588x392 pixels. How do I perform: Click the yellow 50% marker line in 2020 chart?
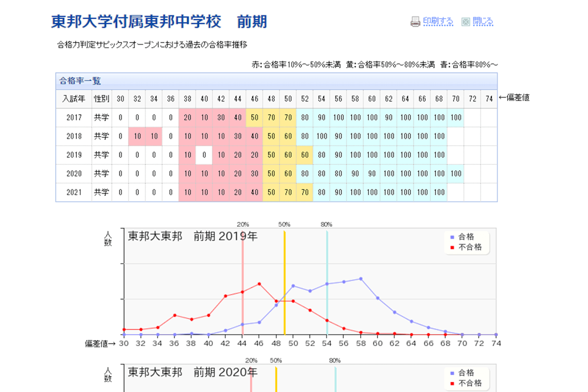276,380
